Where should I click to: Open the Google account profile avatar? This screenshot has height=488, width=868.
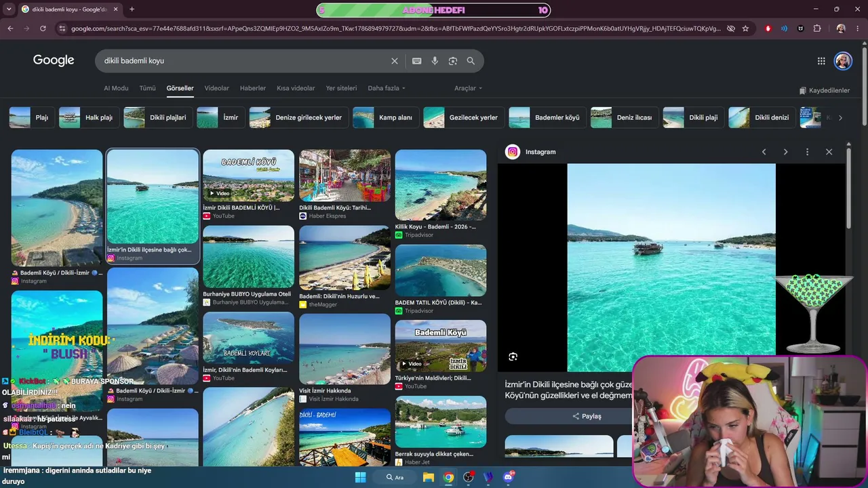tap(843, 61)
